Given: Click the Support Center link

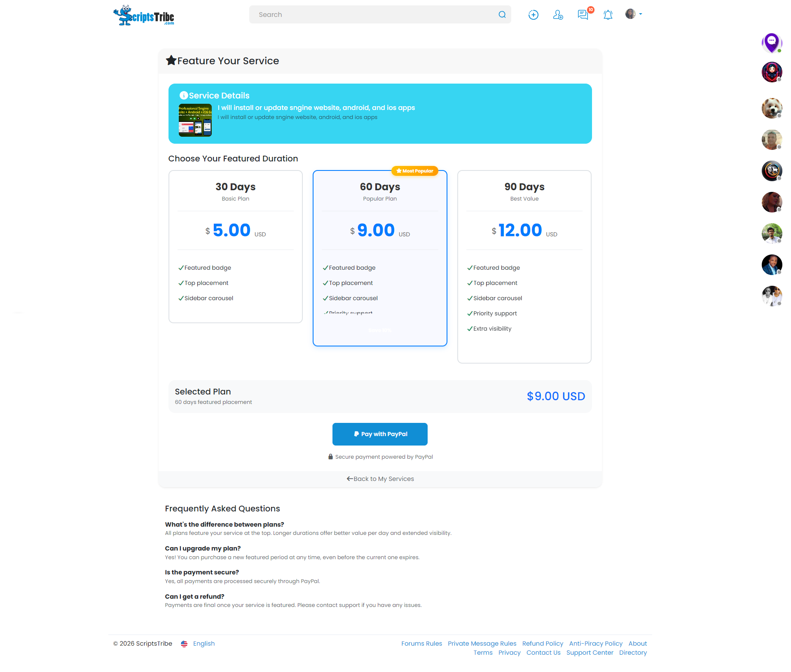Looking at the screenshot, I should tap(590, 653).
